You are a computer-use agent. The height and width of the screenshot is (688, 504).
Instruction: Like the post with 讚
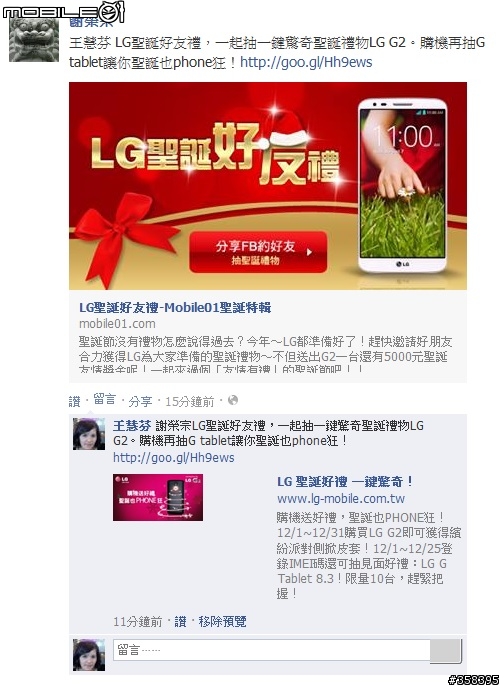pyautogui.click(x=75, y=401)
